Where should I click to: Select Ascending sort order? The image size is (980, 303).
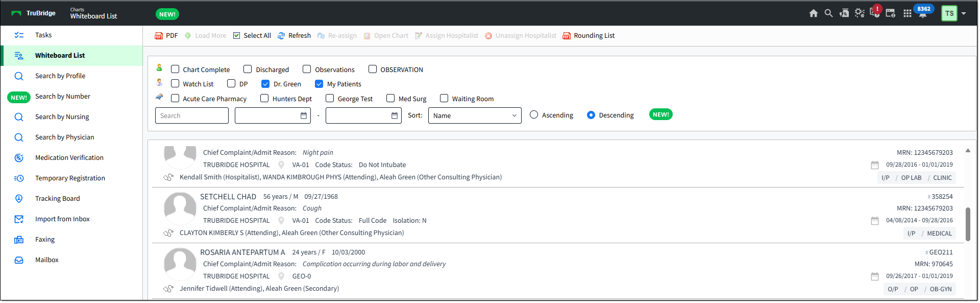point(534,115)
